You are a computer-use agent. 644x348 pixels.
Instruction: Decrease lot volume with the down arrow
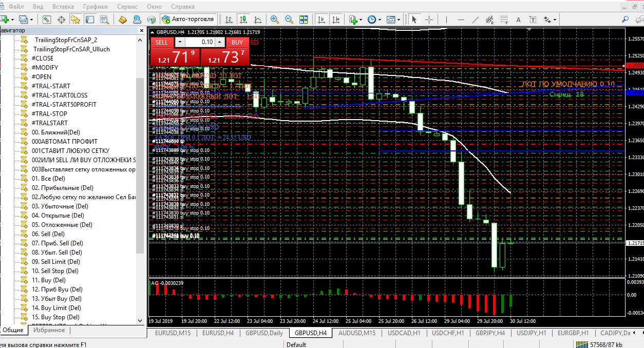tap(180, 42)
